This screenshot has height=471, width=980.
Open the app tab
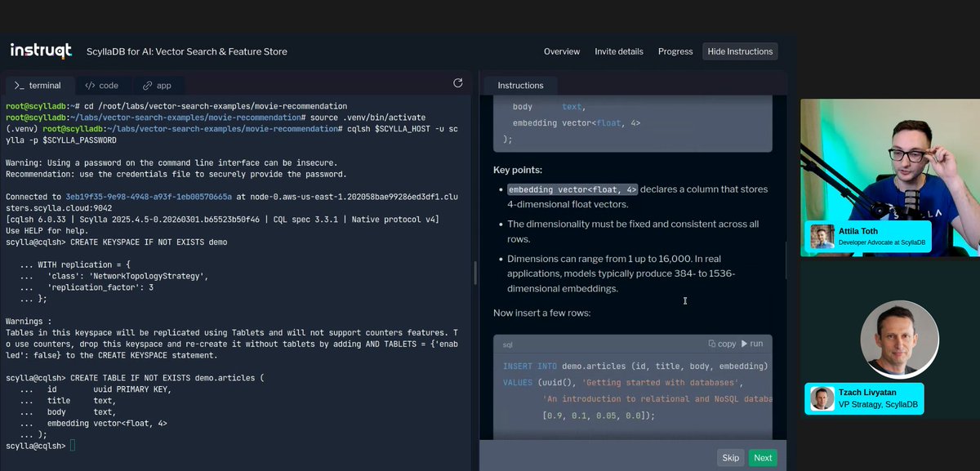coord(157,85)
